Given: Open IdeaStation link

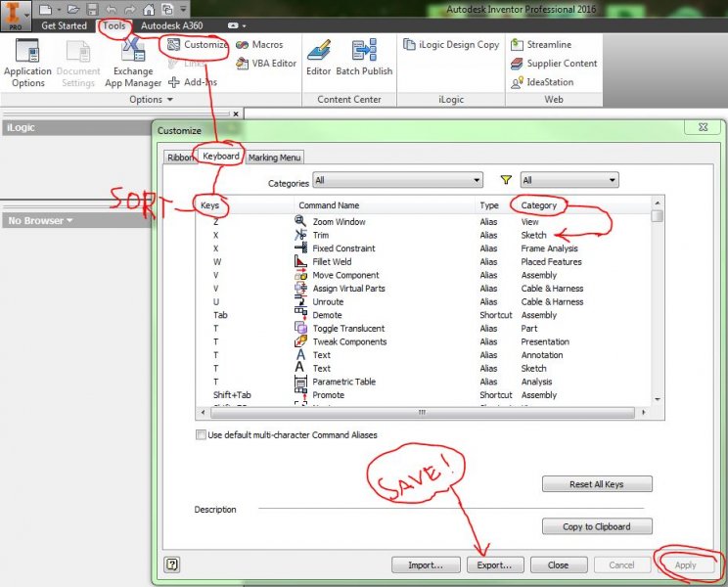Looking at the screenshot, I should [542, 82].
